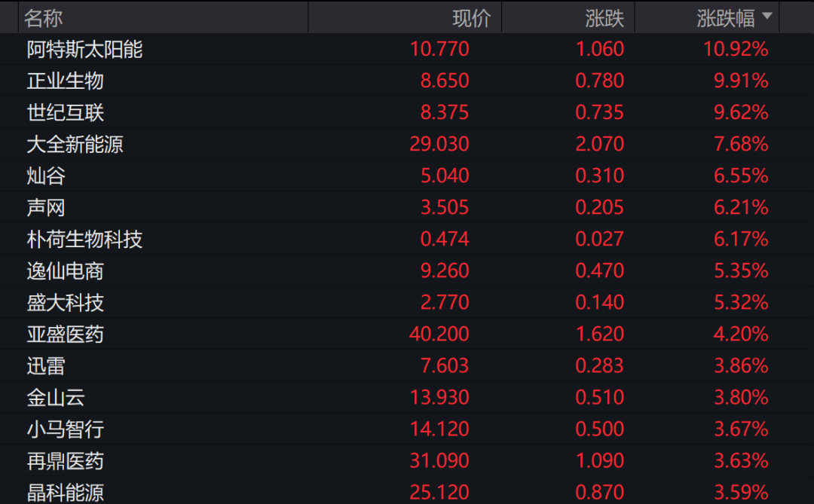This screenshot has width=814, height=504.
Task: Open the 阿特斯太阳能 stock row
Action: (x=84, y=50)
